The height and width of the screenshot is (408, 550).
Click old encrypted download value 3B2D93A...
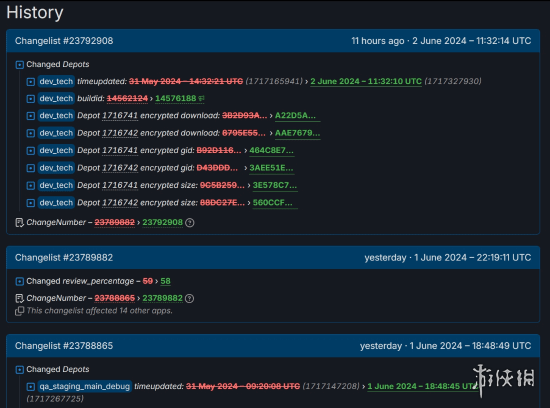pos(244,115)
